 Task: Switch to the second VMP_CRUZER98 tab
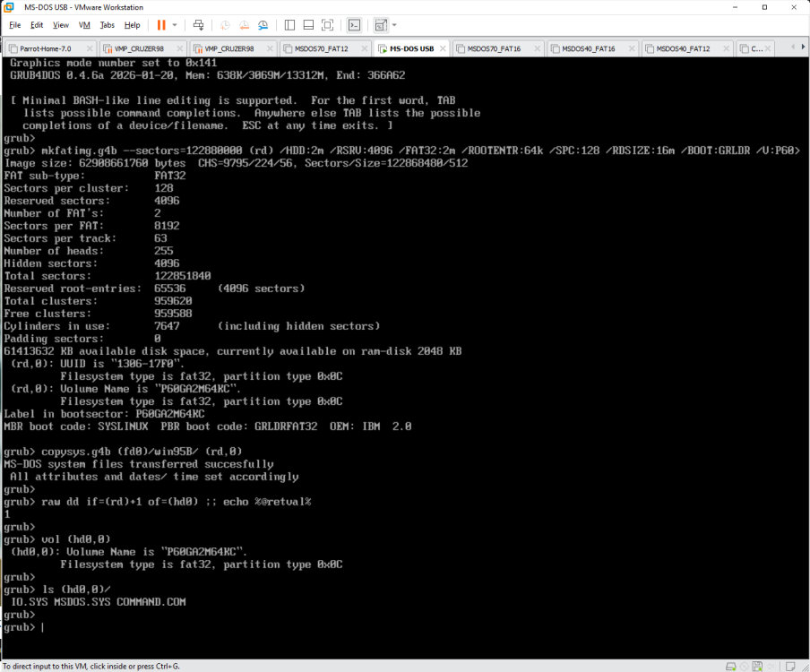pyautogui.click(x=228, y=48)
